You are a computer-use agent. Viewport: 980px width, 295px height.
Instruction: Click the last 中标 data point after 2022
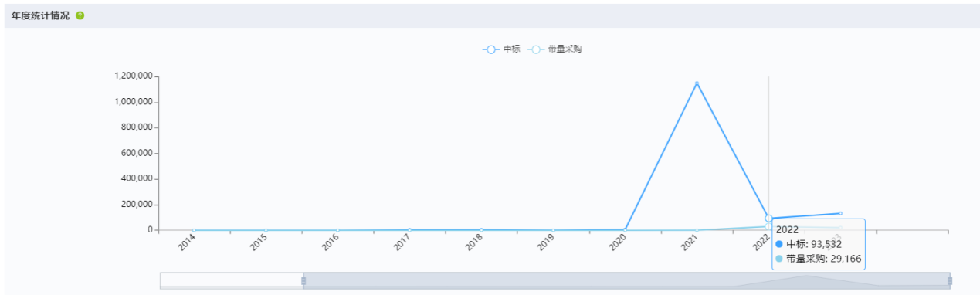[x=839, y=213]
